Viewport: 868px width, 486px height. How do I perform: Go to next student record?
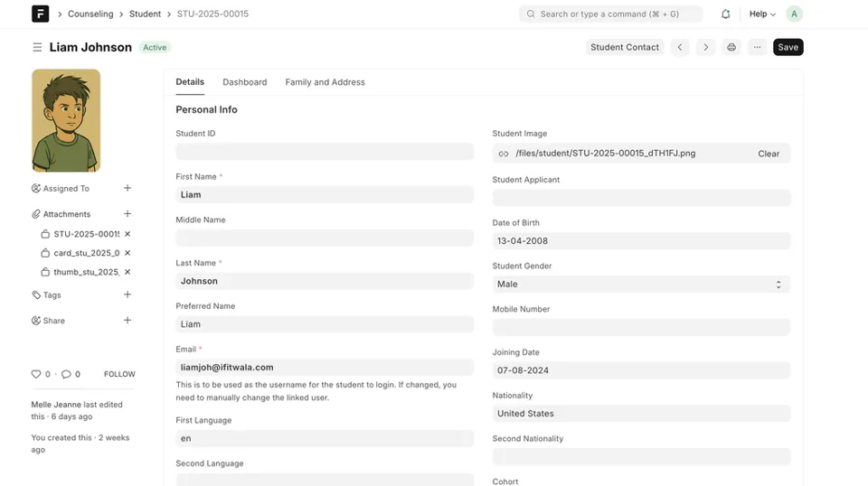pos(705,47)
